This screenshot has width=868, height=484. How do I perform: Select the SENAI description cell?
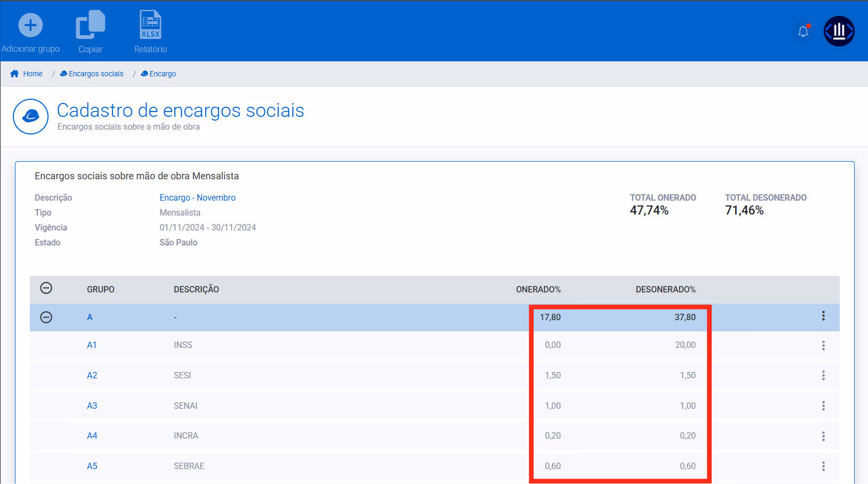pyautogui.click(x=186, y=406)
